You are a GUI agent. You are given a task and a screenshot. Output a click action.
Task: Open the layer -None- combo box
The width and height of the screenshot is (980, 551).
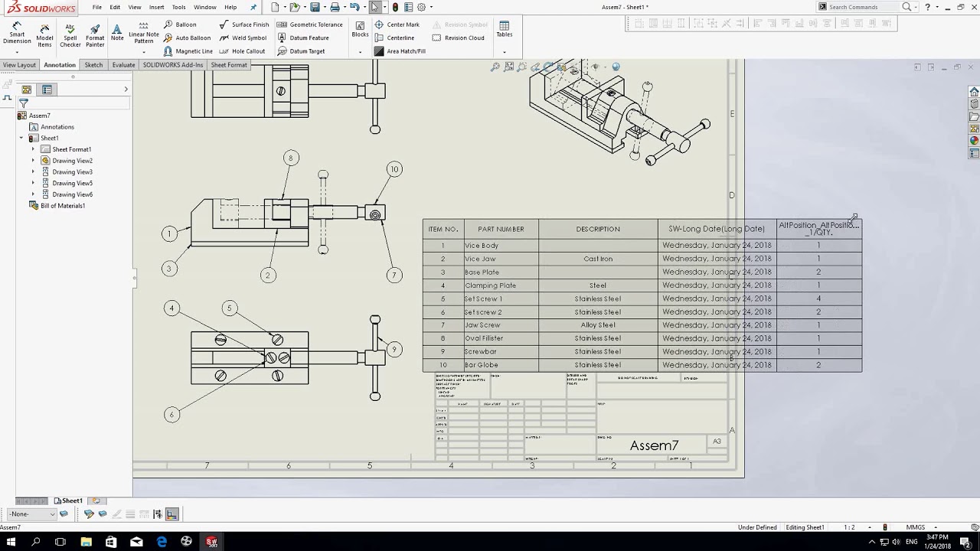(31, 514)
